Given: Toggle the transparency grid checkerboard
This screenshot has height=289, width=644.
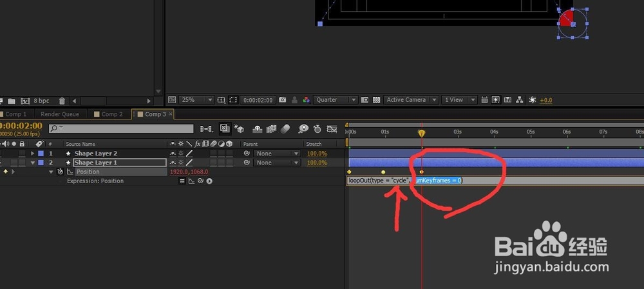Looking at the screenshot, I should pos(376,99).
